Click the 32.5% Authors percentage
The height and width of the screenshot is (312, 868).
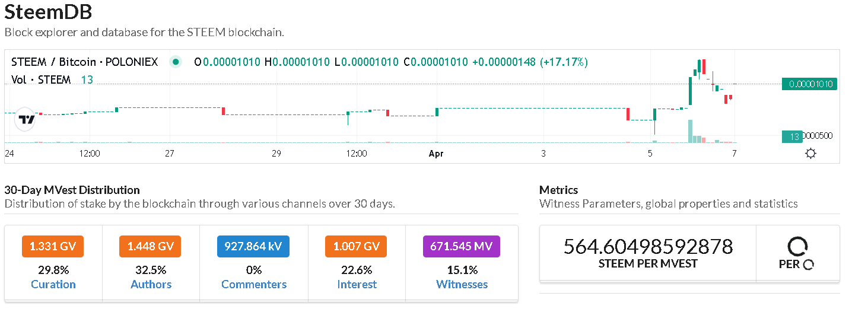(x=151, y=270)
